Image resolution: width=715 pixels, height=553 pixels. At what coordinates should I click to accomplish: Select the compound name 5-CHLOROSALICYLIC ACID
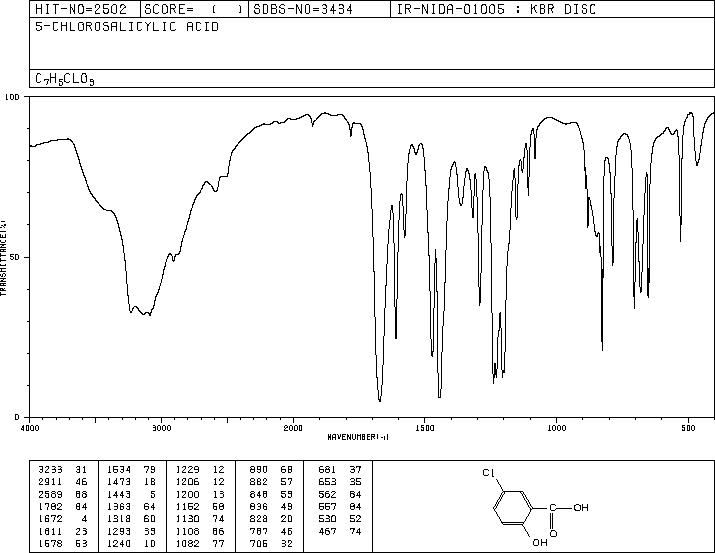click(x=127, y=26)
